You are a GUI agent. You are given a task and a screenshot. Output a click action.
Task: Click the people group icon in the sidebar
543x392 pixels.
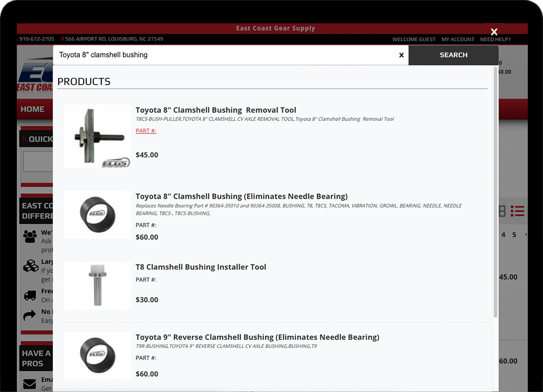pos(30,237)
